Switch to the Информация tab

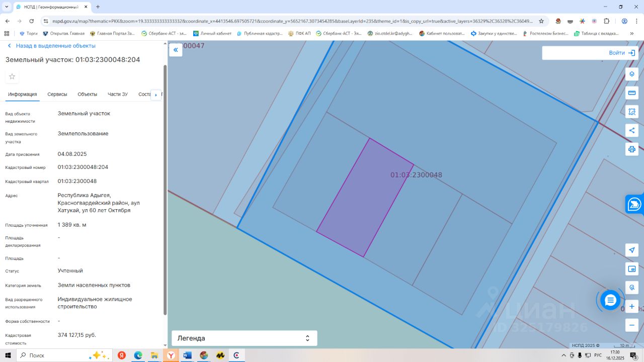coord(22,95)
